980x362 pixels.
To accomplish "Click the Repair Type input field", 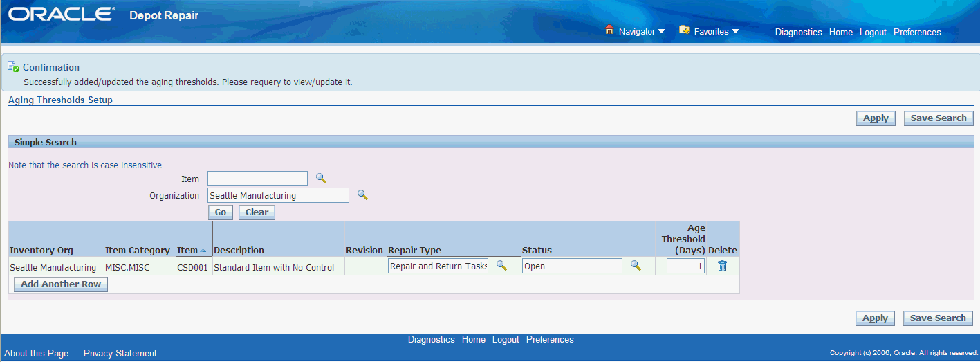I will pos(438,266).
